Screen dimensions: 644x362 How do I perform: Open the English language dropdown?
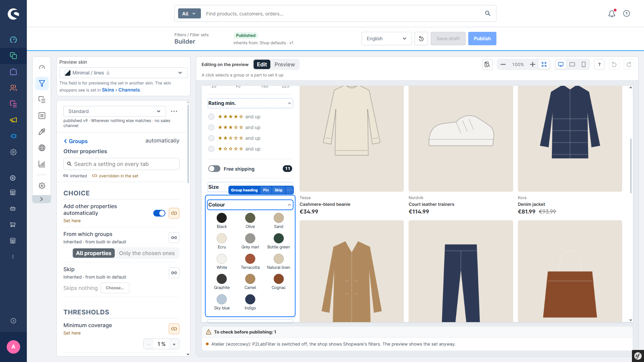tap(386, 39)
